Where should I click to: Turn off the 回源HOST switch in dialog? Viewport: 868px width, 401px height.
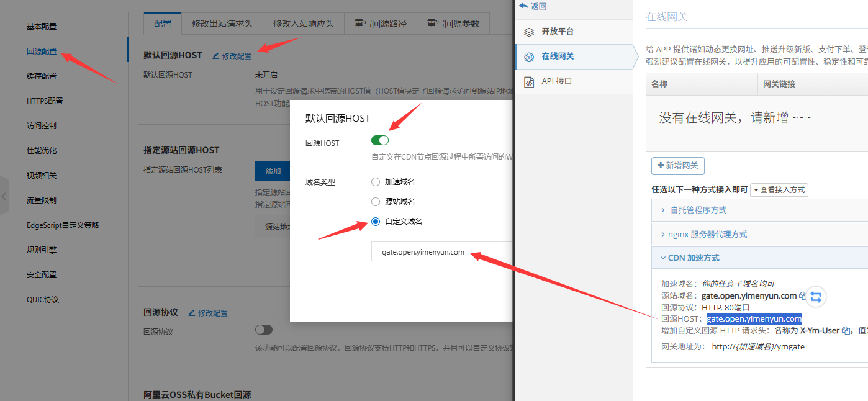[x=380, y=140]
